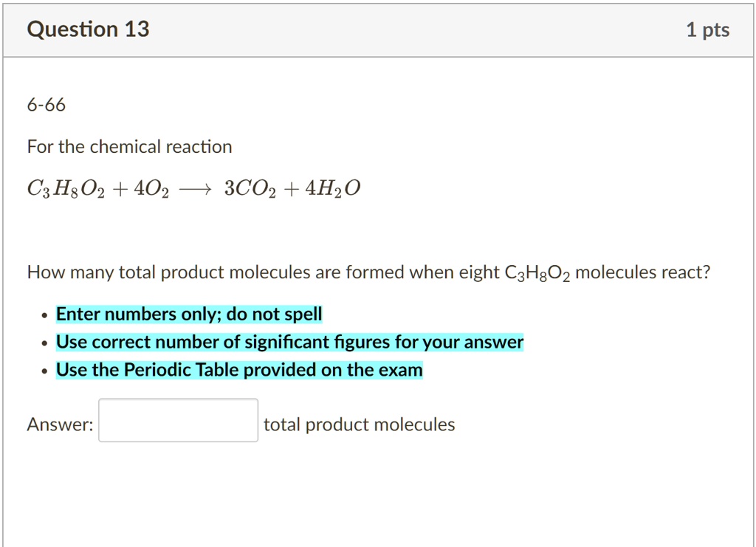The image size is (756, 547).
Task: Click the word "eight" in the question
Action: click(479, 273)
